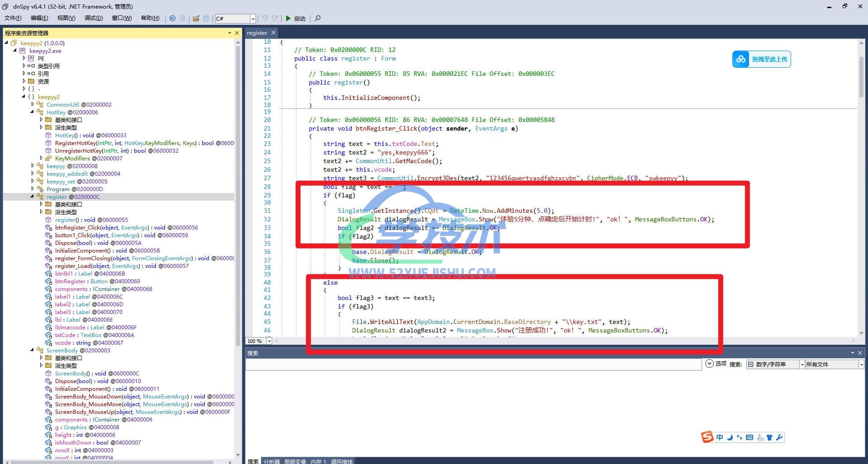Click the search text input field

[x=473, y=364]
